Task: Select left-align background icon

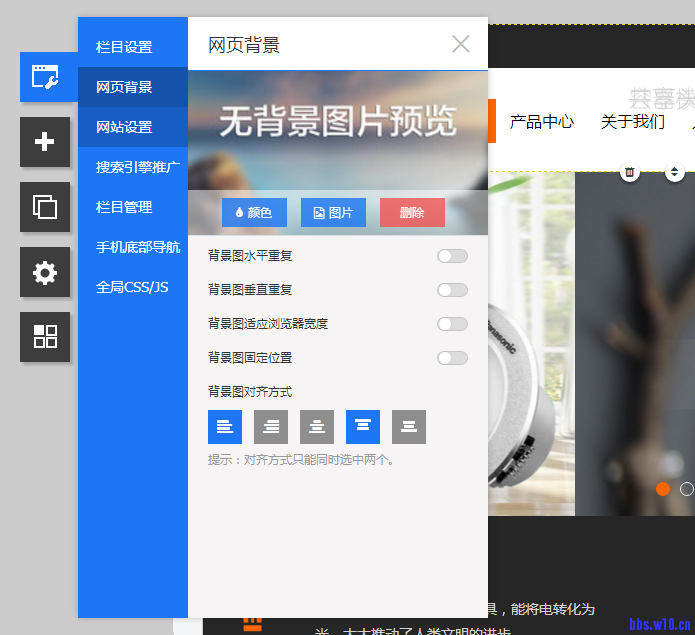Action: click(225, 427)
